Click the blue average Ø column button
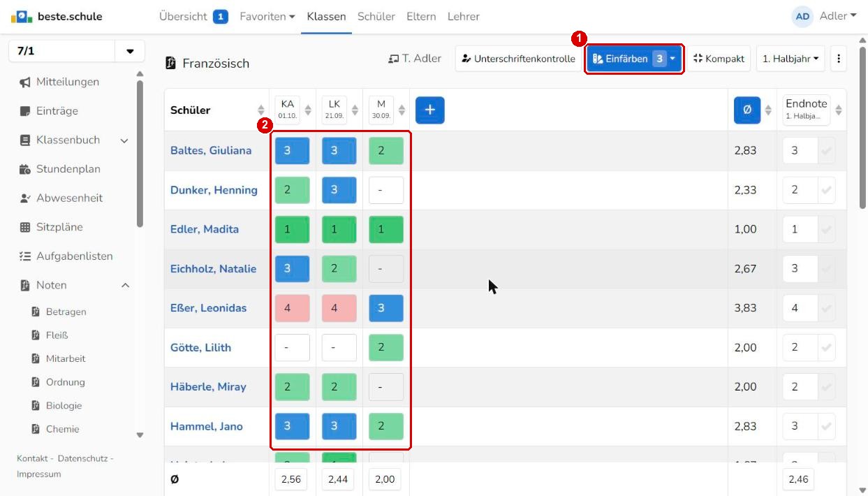 [747, 110]
